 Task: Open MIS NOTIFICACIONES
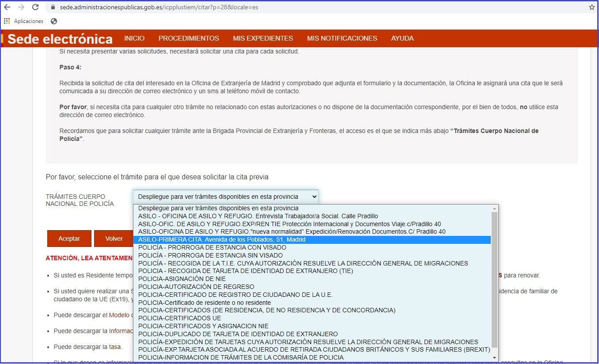pos(342,38)
